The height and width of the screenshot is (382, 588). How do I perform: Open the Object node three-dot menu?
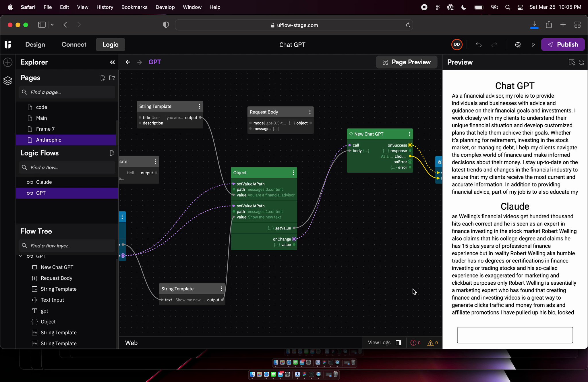293,173
